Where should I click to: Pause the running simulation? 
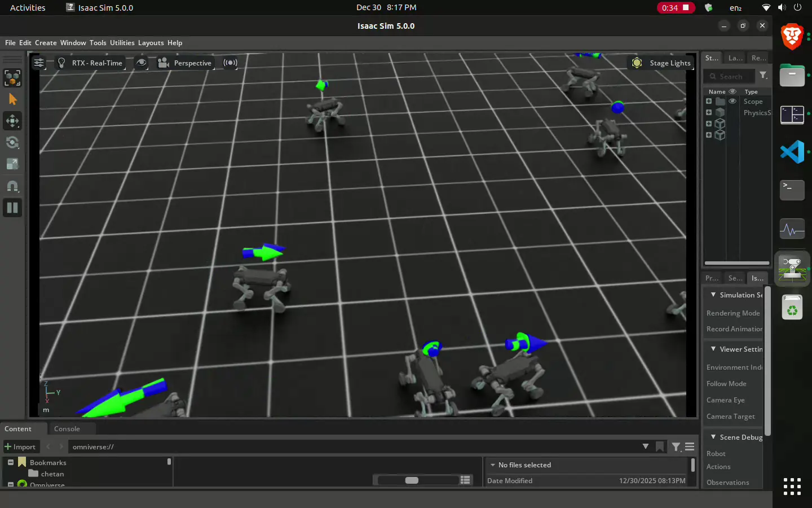tap(12, 208)
